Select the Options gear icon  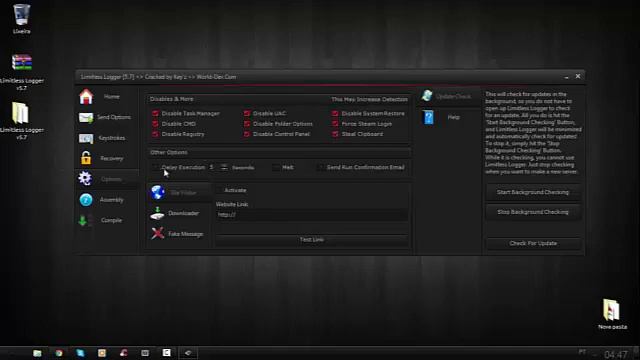tap(85, 178)
